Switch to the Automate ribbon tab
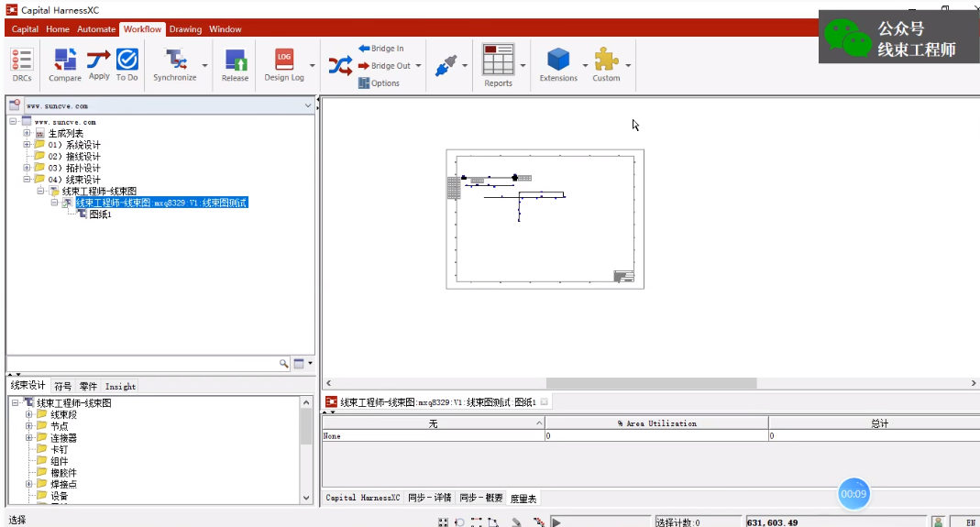The height and width of the screenshot is (527, 980). pyautogui.click(x=96, y=28)
